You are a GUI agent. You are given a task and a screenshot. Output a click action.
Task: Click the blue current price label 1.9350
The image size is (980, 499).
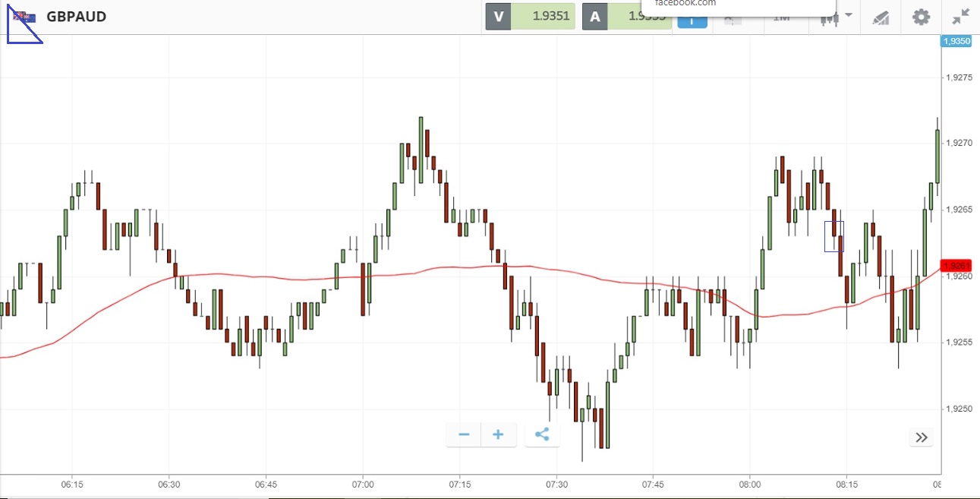pos(956,41)
